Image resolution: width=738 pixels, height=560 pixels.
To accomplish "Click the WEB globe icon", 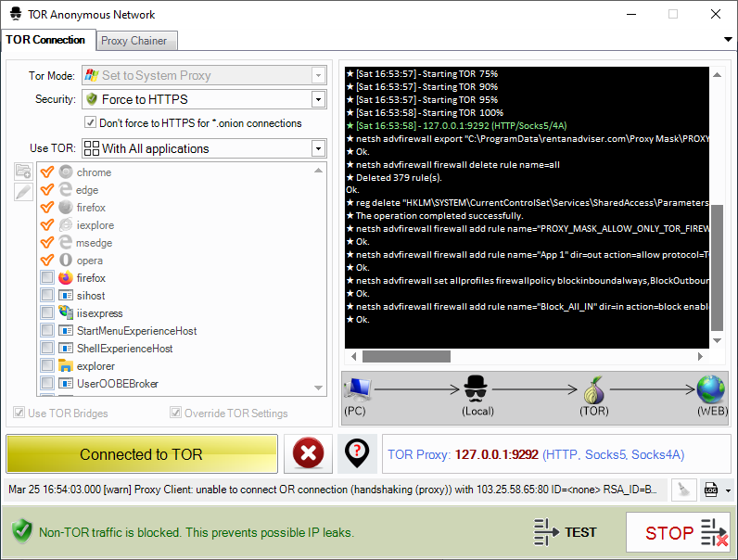I will 711,389.
